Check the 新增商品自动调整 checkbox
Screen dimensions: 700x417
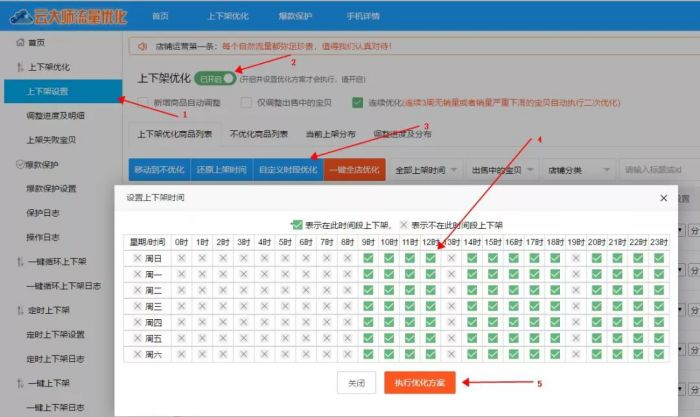click(143, 102)
